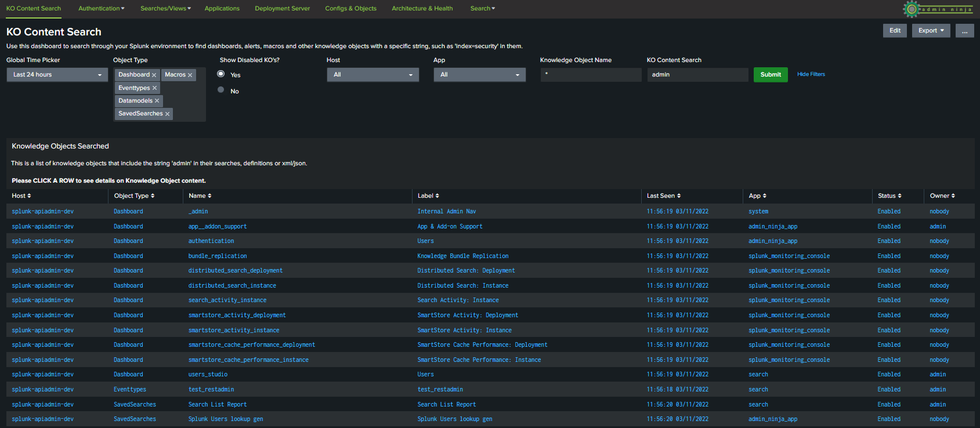The image size is (980, 428).
Task: Click the bundle_replication name cell
Action: tap(218, 256)
